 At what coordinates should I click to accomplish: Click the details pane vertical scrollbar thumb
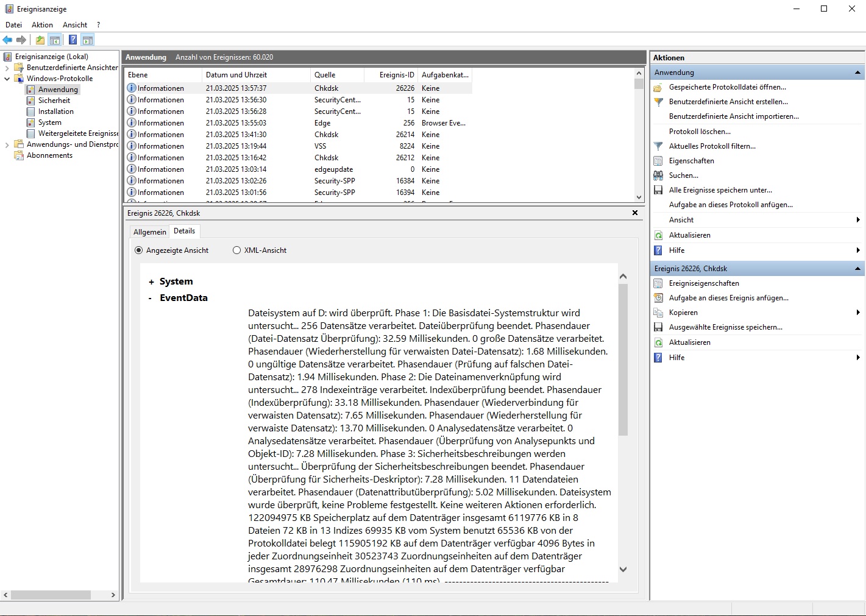click(x=623, y=359)
